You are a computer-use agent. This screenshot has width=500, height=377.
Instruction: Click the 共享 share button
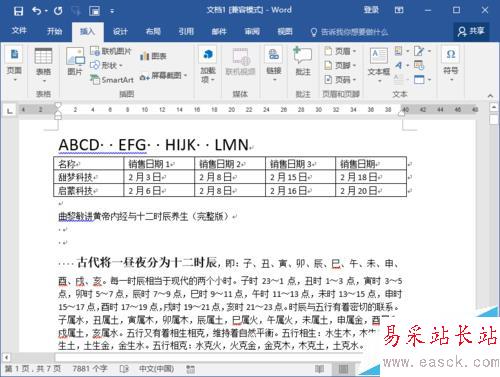471,31
